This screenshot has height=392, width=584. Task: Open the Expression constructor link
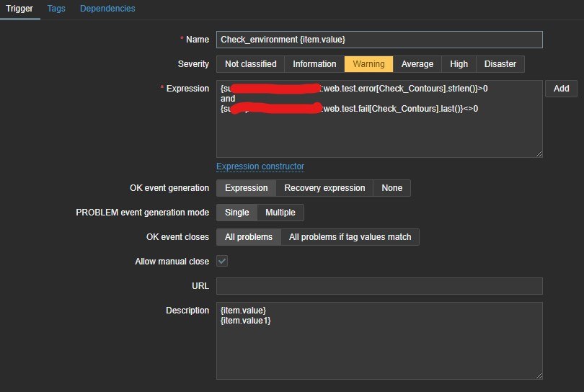(x=260, y=166)
